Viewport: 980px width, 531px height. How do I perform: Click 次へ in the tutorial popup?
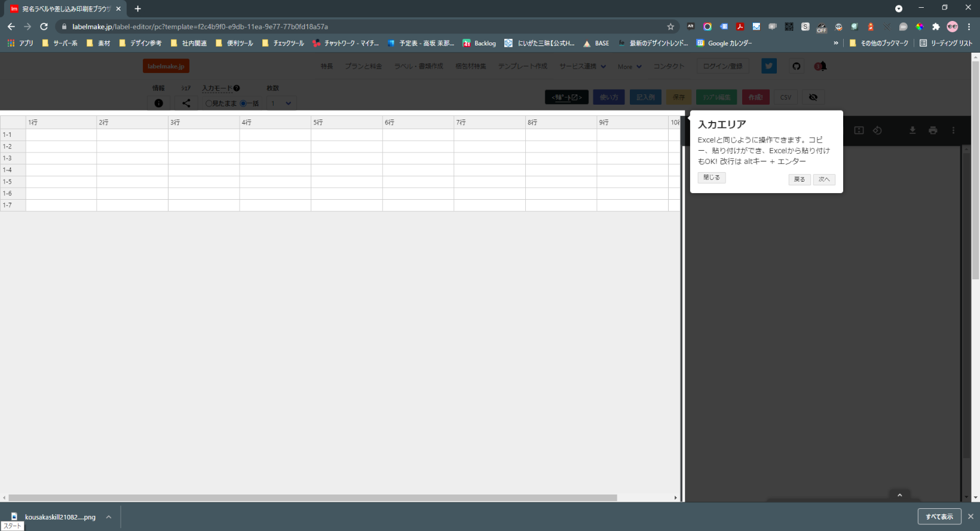824,179
